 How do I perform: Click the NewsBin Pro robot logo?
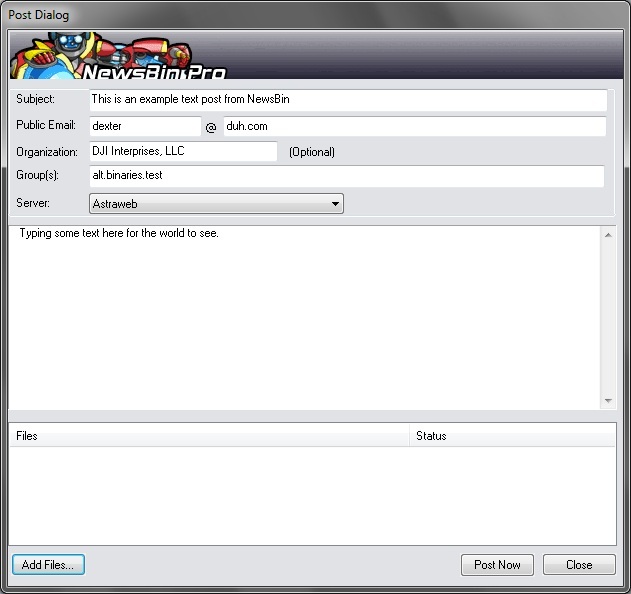click(119, 56)
